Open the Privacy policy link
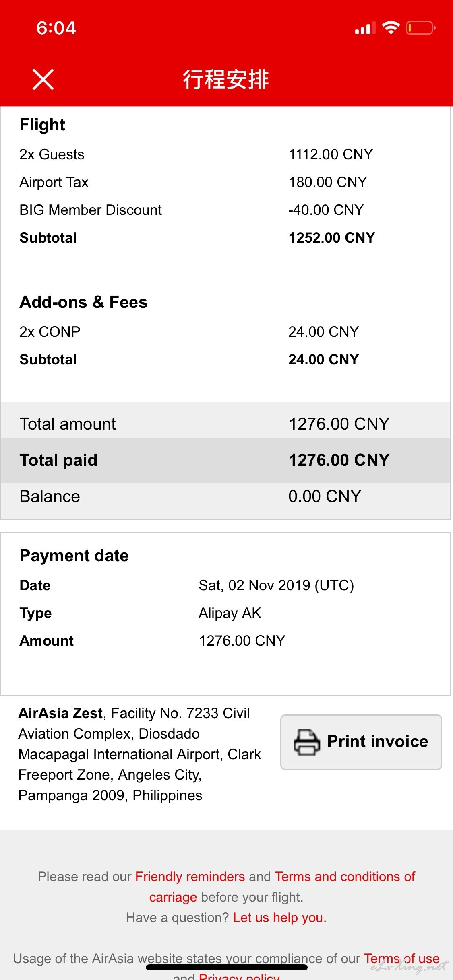453x980 pixels. (x=239, y=976)
